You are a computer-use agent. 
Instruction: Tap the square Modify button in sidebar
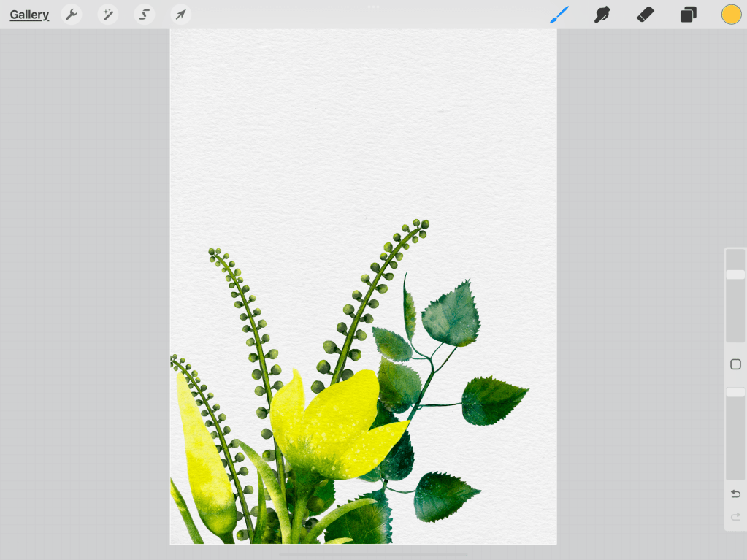click(735, 364)
